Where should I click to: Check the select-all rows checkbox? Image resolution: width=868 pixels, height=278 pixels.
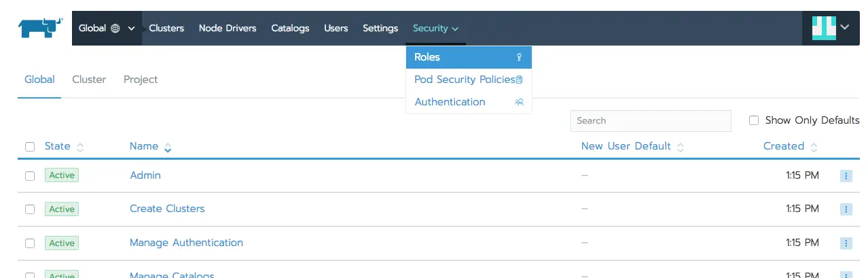[x=30, y=147]
